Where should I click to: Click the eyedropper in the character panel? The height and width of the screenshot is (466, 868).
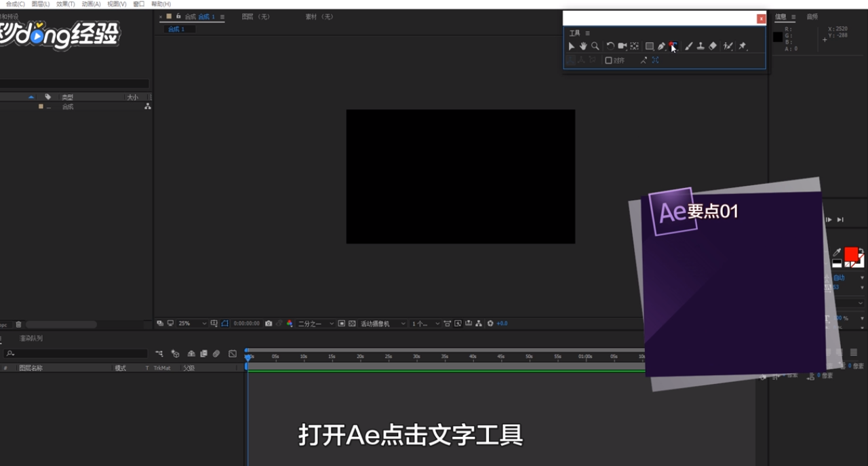tap(837, 252)
